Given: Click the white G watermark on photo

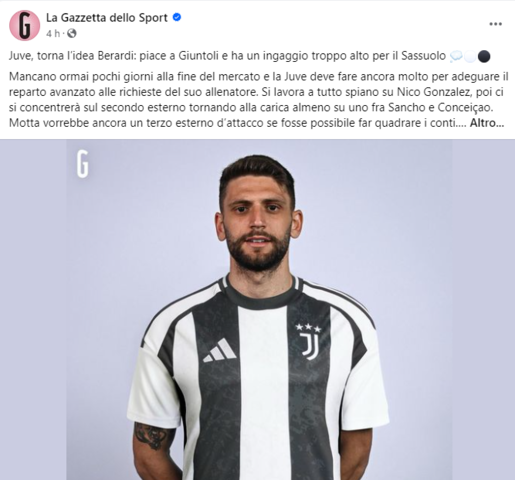Looking at the screenshot, I should point(82,164).
